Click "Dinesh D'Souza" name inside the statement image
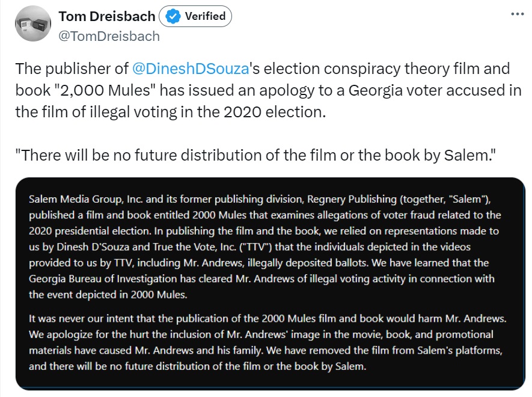This screenshot has width=532, height=397. 93,247
